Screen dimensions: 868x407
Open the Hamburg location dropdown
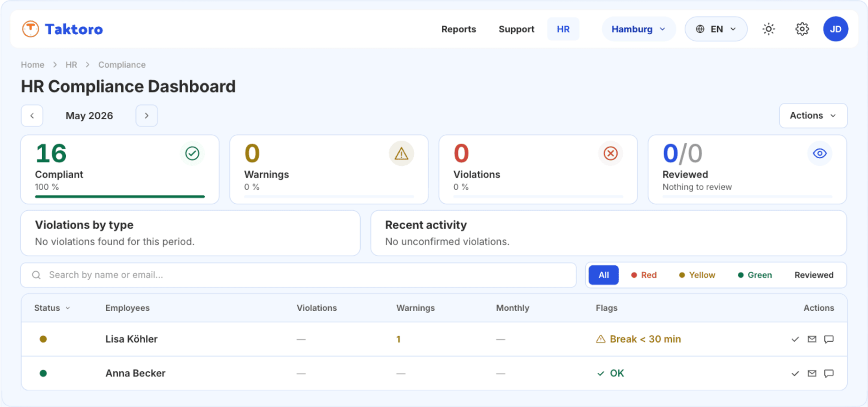point(639,29)
